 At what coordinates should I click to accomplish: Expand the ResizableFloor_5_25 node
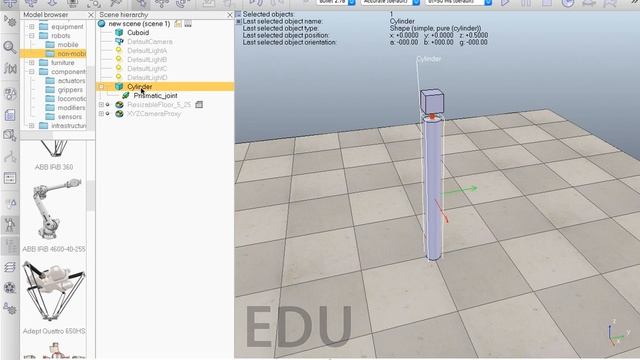tap(101, 104)
